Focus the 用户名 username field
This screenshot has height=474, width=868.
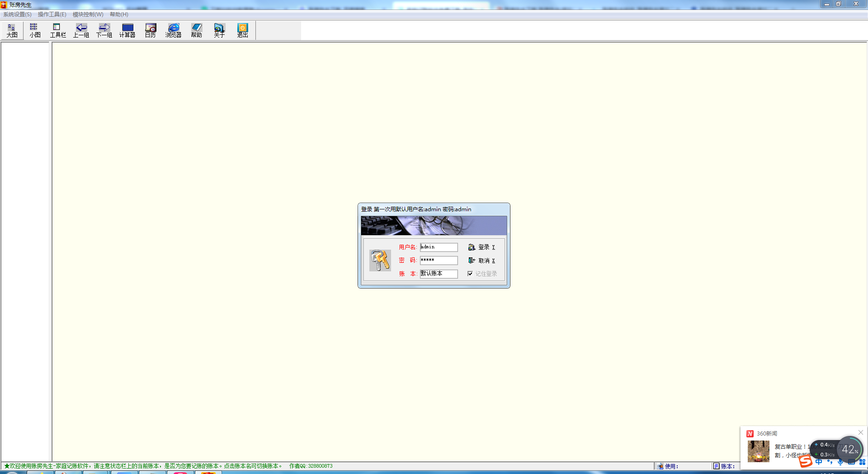(439, 247)
